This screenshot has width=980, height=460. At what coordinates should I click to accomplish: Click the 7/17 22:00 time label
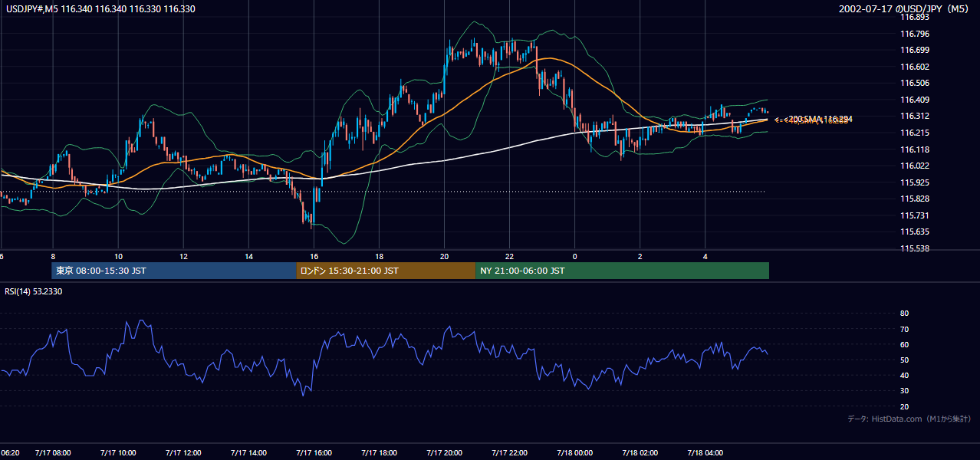coord(509,452)
